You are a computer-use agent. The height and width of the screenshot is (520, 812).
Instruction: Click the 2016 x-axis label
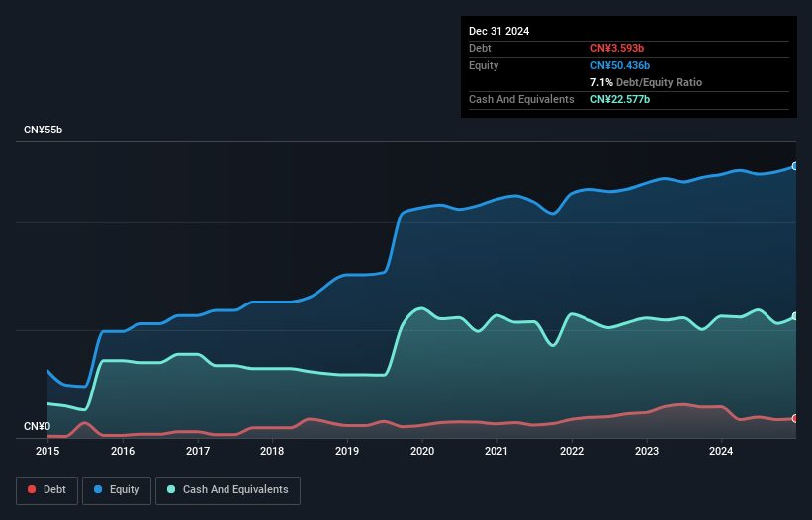(x=123, y=451)
